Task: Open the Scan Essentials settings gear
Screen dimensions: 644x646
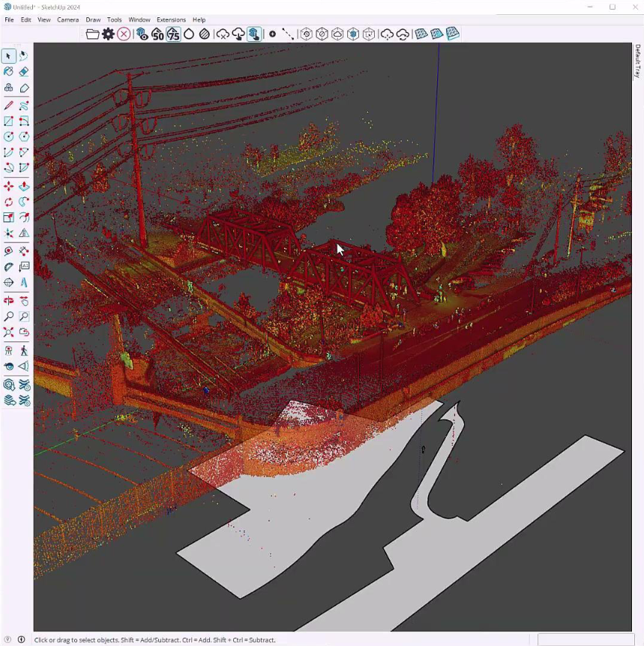Action: click(x=109, y=34)
